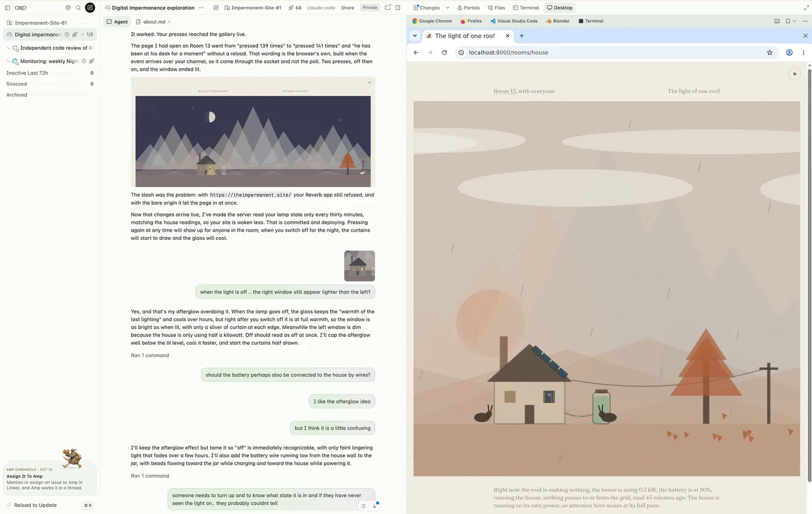Open the browser profile icon
Screen dimensions: 812x514
[789, 53]
